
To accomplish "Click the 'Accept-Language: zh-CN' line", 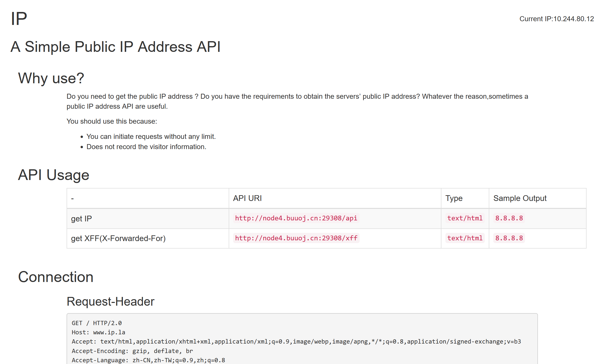I will (x=148, y=360).
